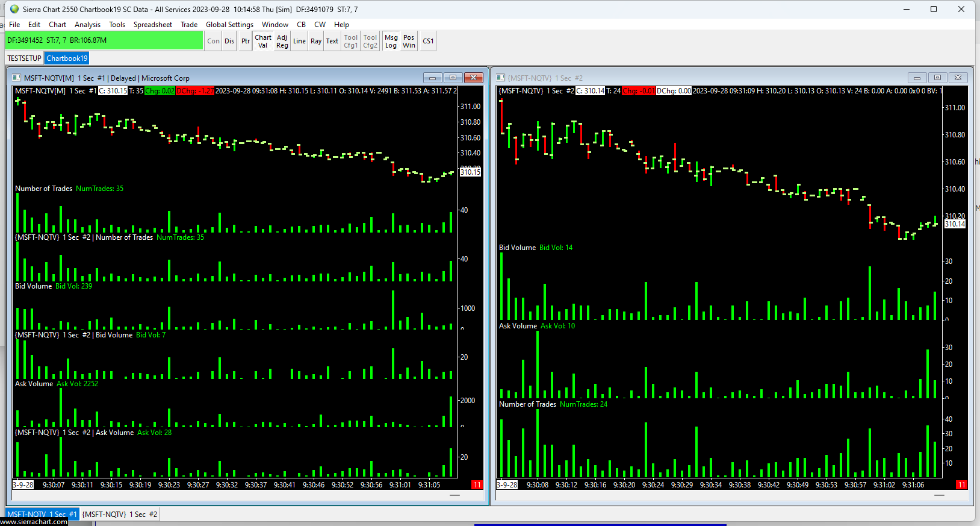Image resolution: width=980 pixels, height=526 pixels.
Task: Click the 9:30:07 time axis label
Action: click(x=54, y=485)
